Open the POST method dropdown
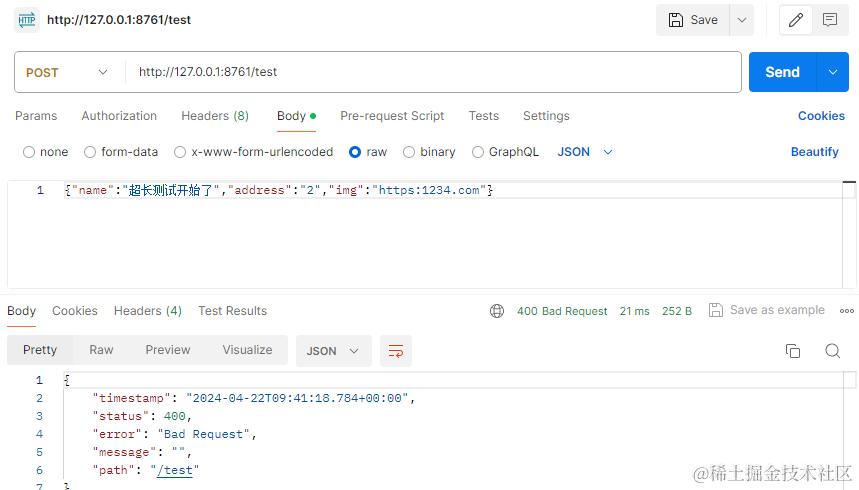This screenshot has height=490, width=859. coord(66,72)
